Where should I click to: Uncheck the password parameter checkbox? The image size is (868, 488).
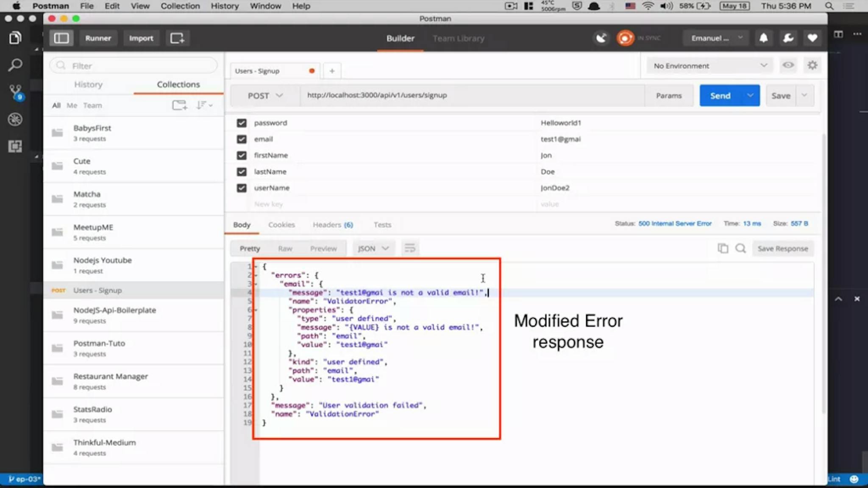tap(242, 123)
